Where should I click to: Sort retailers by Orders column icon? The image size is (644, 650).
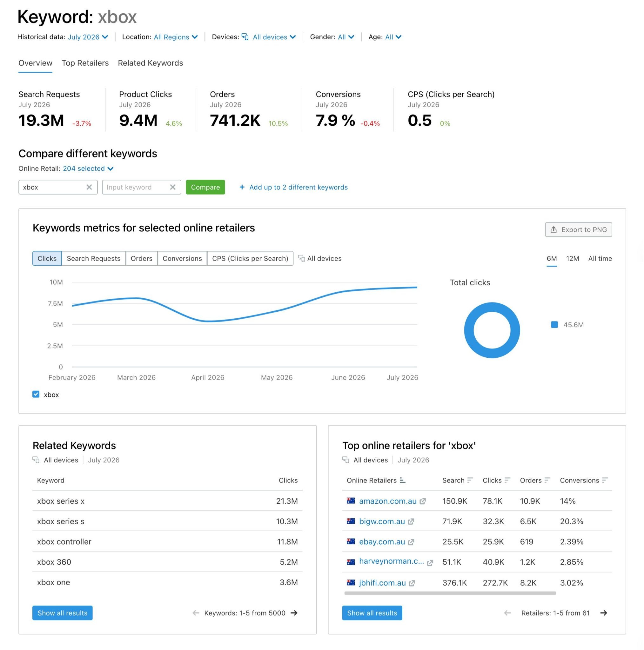[547, 481]
